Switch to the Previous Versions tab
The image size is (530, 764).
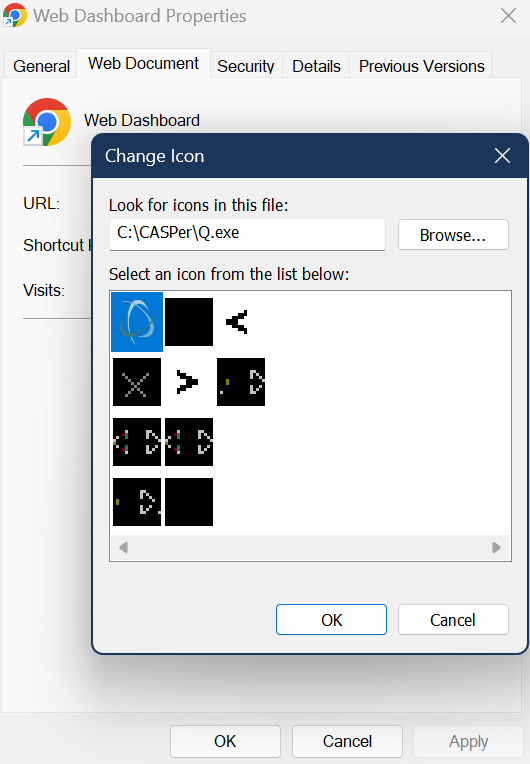[x=421, y=66]
